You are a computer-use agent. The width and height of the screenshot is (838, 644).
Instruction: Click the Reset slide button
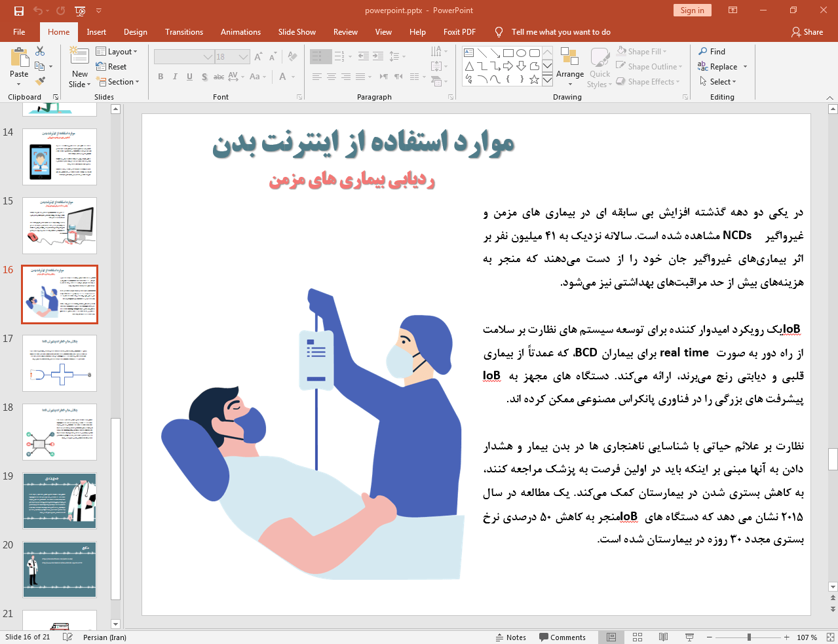[111, 66]
